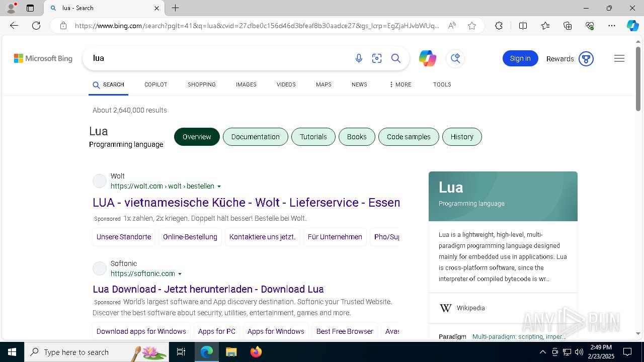This screenshot has width=644, height=362.
Task: Expand the wolt.com URL dropdown arrow
Action: coord(219,187)
